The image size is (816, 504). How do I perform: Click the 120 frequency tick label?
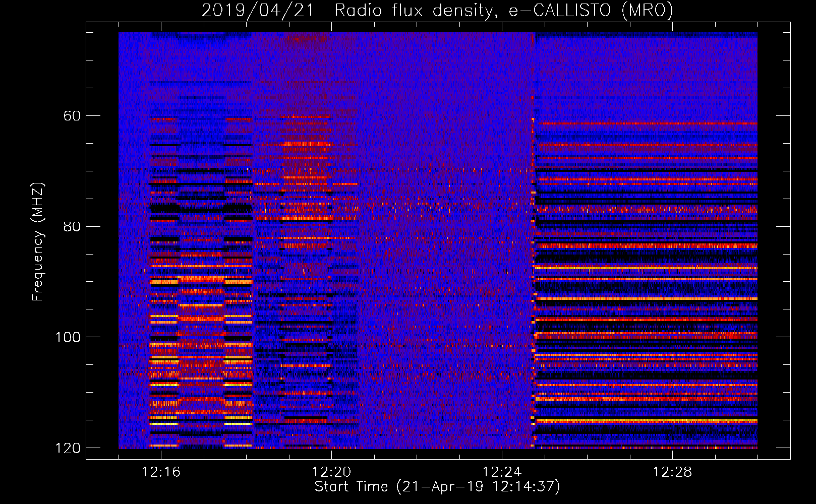[68, 448]
